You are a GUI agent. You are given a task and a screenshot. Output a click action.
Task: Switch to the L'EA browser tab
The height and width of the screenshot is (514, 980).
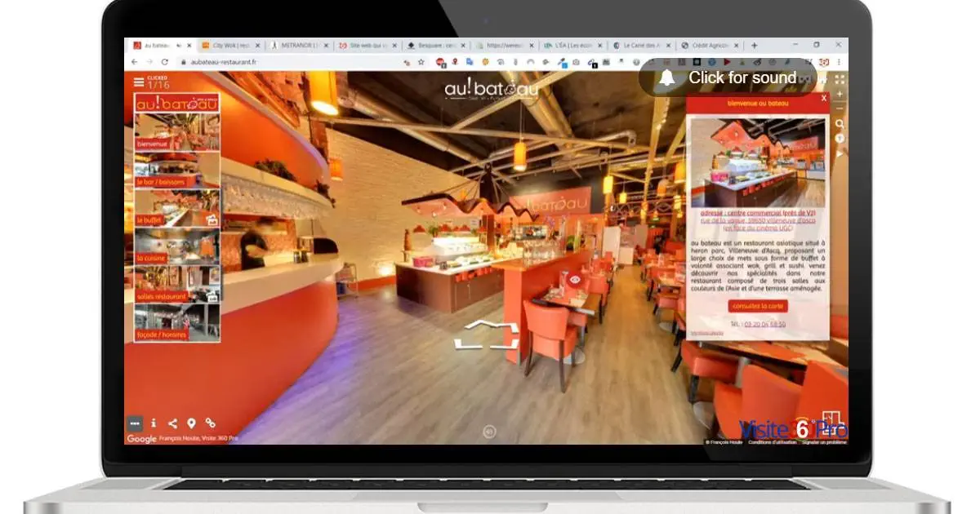(x=574, y=46)
